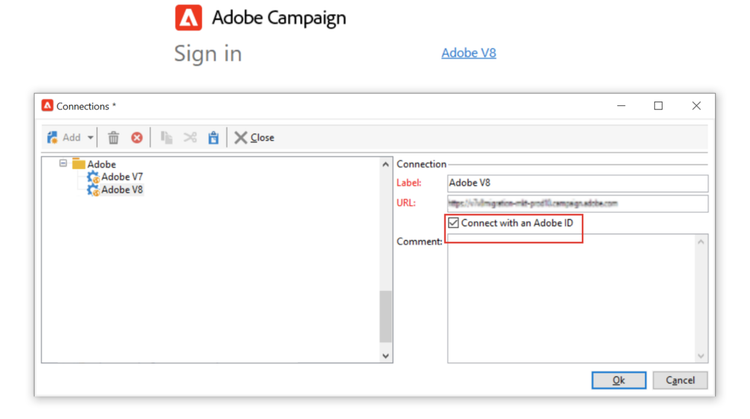This screenshot has height=419, width=750.
Task: Click inside the Comment text area
Action: (570, 298)
